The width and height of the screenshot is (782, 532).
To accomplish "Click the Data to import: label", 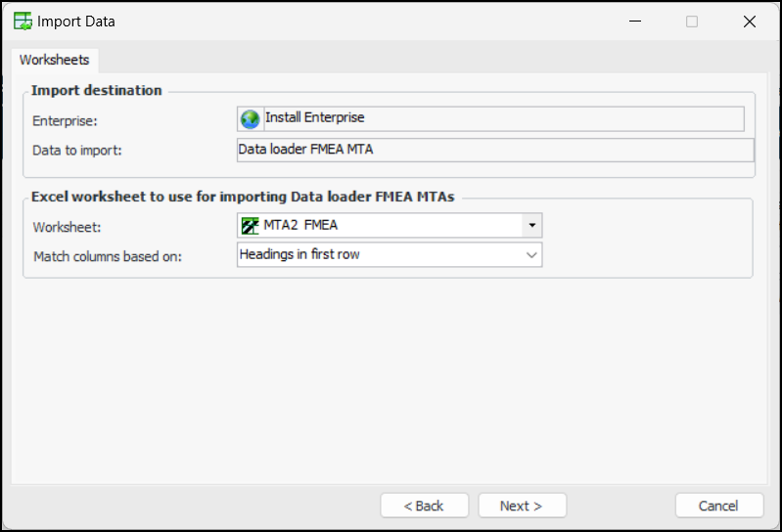I will pyautogui.click(x=76, y=150).
